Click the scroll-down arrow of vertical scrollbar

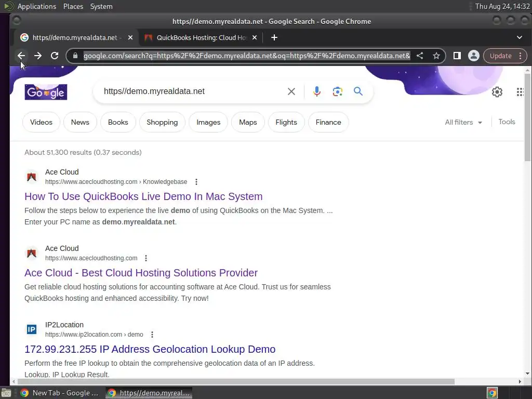click(x=527, y=374)
